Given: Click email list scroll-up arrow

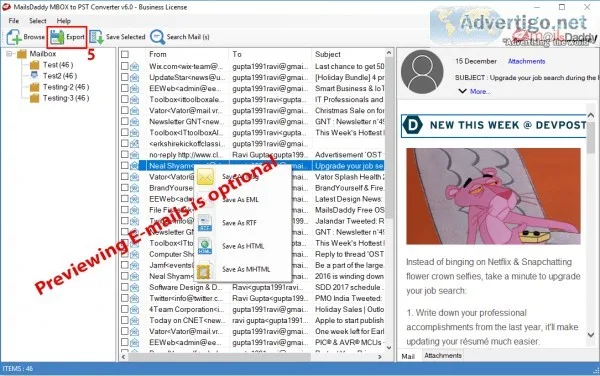Looking at the screenshot, I should pos(389,53).
